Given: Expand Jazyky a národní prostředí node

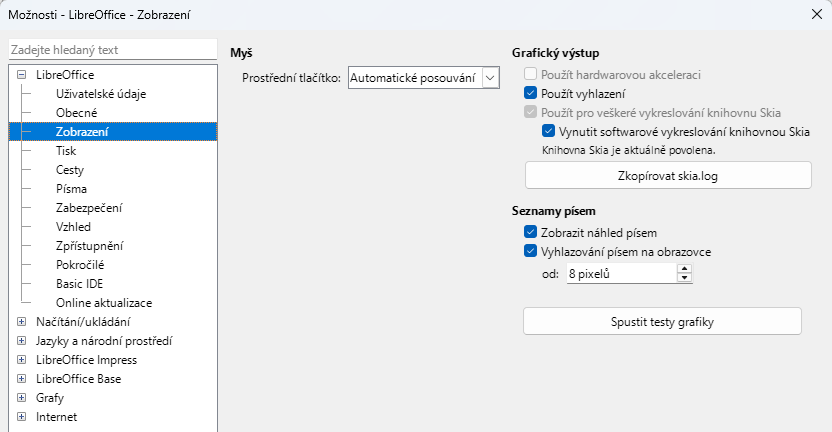Looking at the screenshot, I should coord(21,341).
